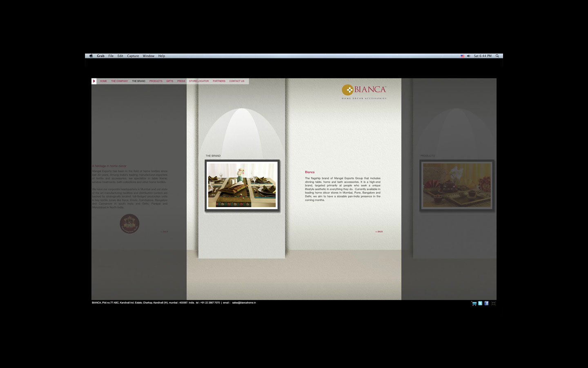Open the Help menu
The width and height of the screenshot is (588, 368).
(161, 56)
